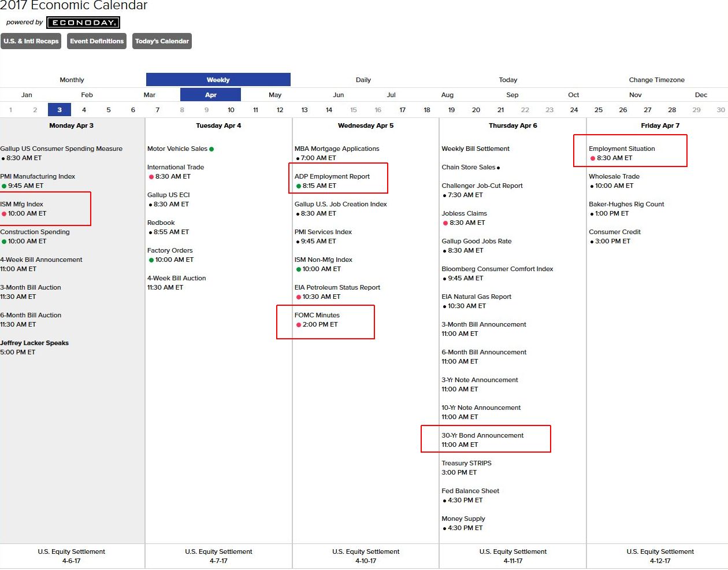Viewport: 728px width, 570px height.
Task: Switch to the May month tab
Action: click(x=275, y=95)
